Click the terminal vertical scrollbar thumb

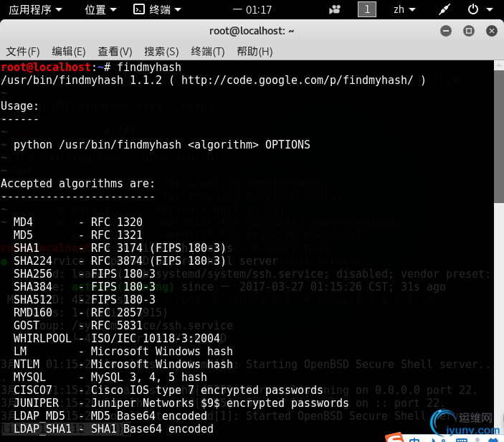pyautogui.click(x=499, y=137)
